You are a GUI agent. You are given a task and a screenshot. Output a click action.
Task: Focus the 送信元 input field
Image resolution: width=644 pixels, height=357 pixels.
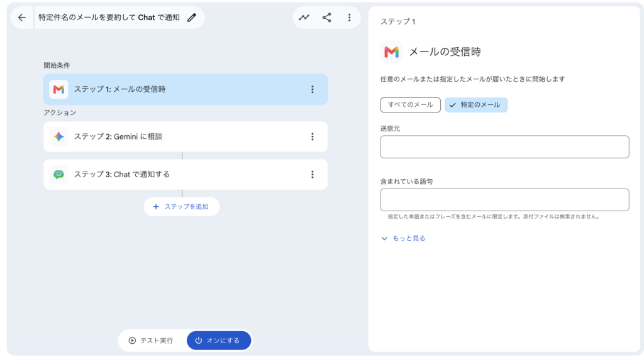(504, 146)
